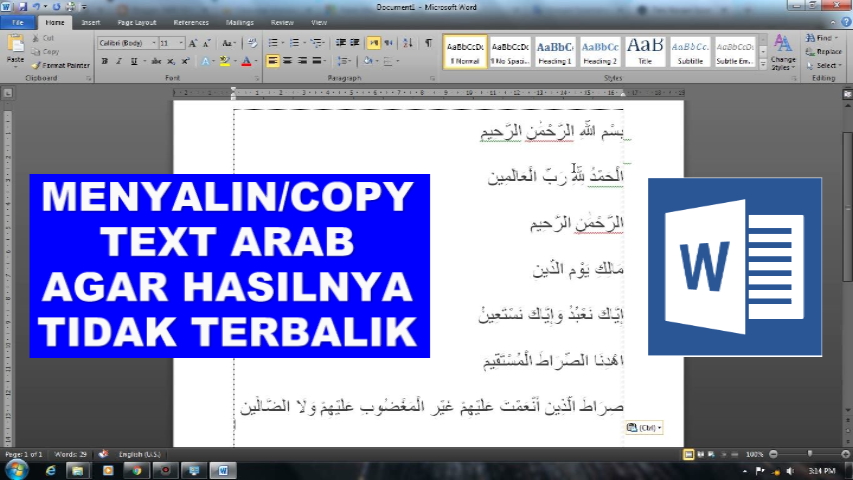Expand the Styles gallery More arrow
853x480 pixels.
point(763,65)
